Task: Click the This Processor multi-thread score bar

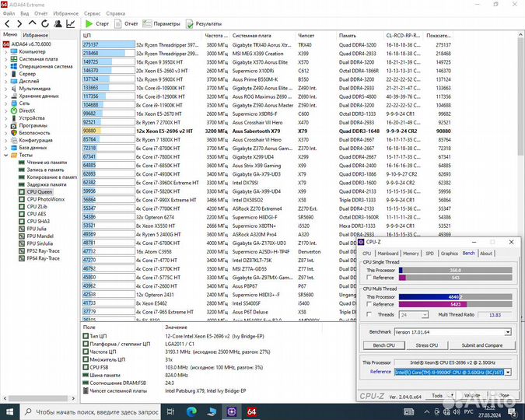Action: coord(455,297)
